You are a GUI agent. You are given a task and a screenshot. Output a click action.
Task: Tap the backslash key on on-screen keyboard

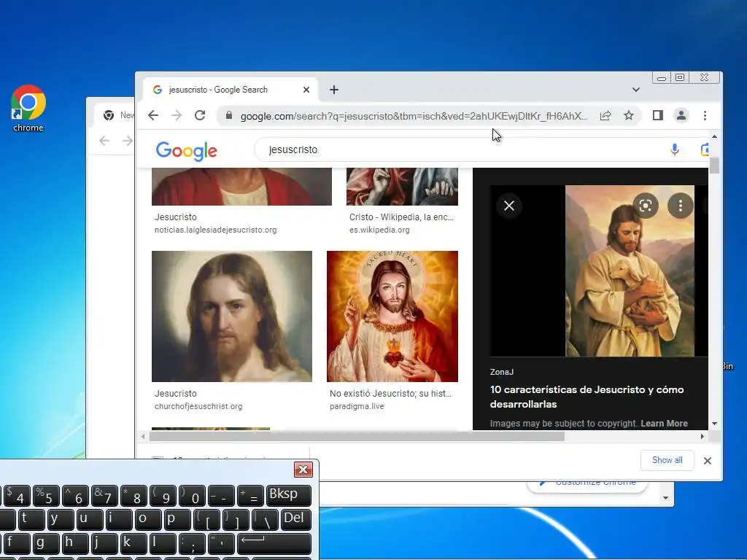pyautogui.click(x=265, y=519)
